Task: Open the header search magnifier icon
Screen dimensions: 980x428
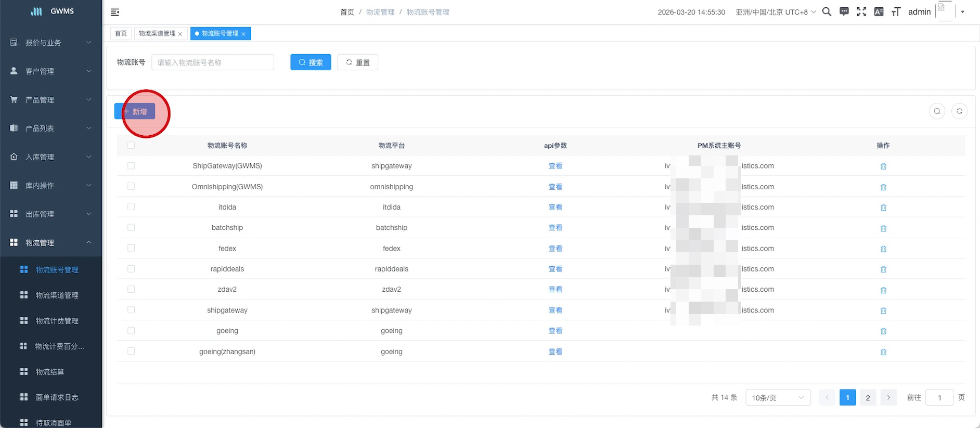Action: pos(827,12)
